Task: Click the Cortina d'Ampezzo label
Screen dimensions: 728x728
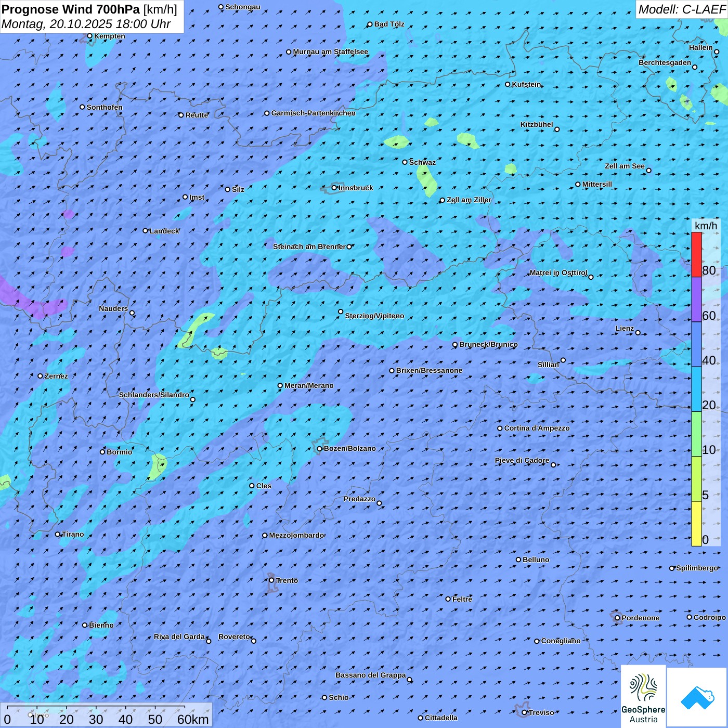Action: click(x=537, y=428)
